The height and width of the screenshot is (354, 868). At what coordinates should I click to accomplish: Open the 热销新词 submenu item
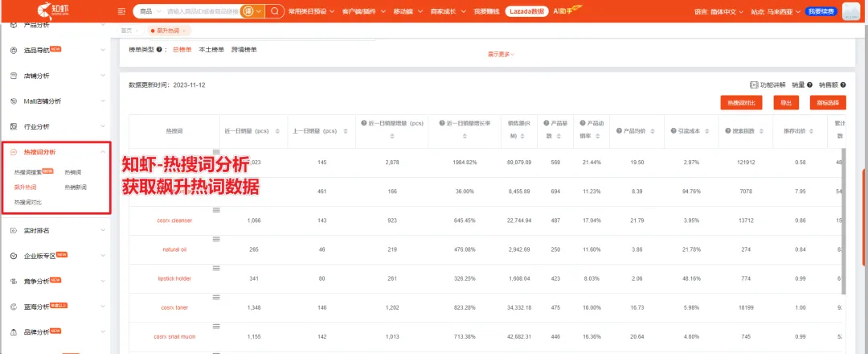(76, 187)
